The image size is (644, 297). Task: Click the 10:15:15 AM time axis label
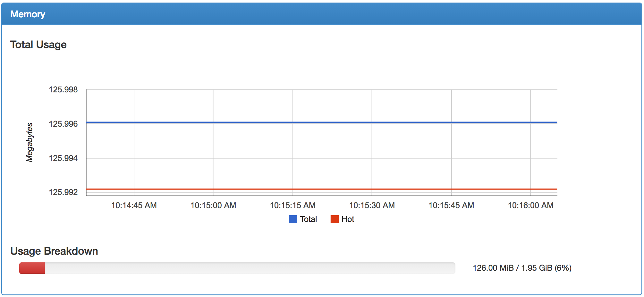(292, 205)
